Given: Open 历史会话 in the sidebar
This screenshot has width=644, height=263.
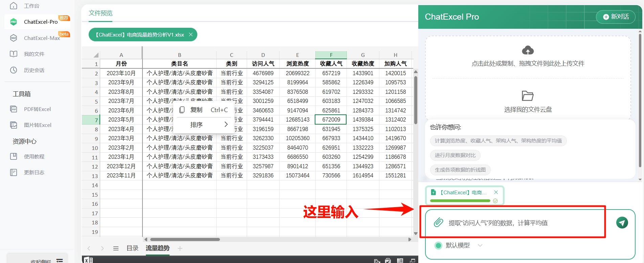Looking at the screenshot, I should (34, 70).
